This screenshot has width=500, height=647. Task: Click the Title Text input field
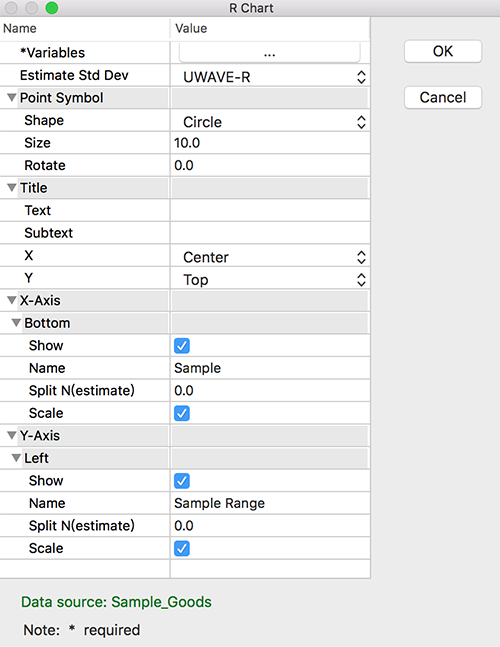point(270,210)
